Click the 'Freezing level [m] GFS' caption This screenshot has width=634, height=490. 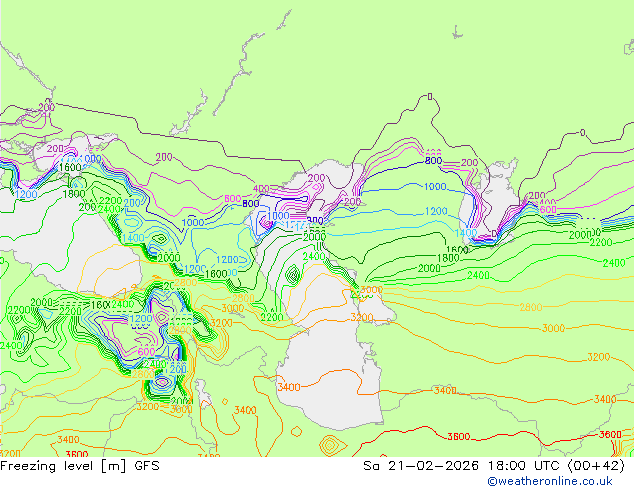[80, 466]
